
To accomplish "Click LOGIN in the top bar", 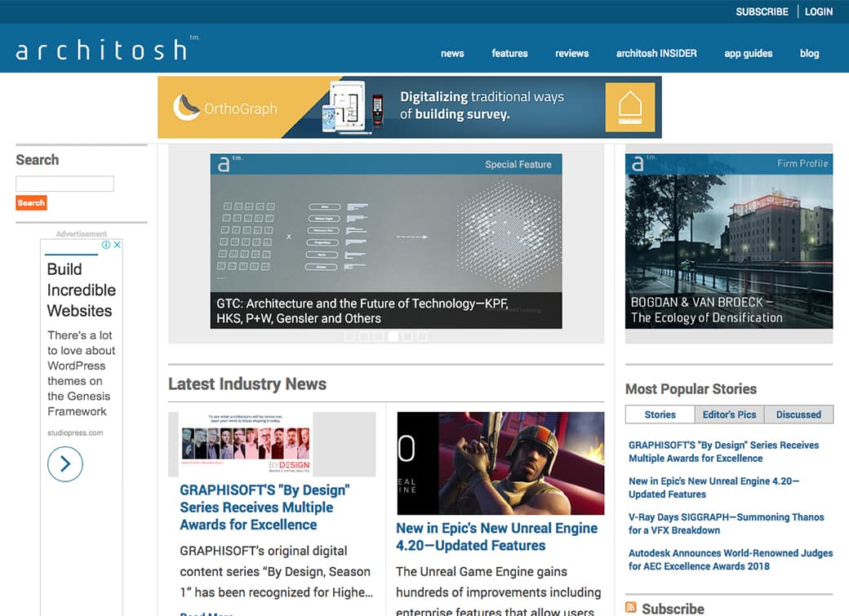I will (819, 11).
